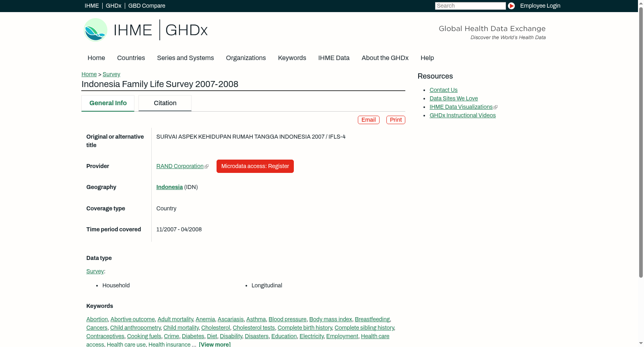Click Crime keyword link
This screenshot has width=644, height=347.
click(171, 336)
